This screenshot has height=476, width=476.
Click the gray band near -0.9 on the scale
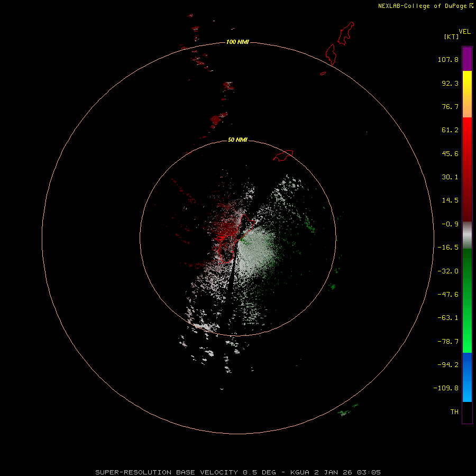467,235
